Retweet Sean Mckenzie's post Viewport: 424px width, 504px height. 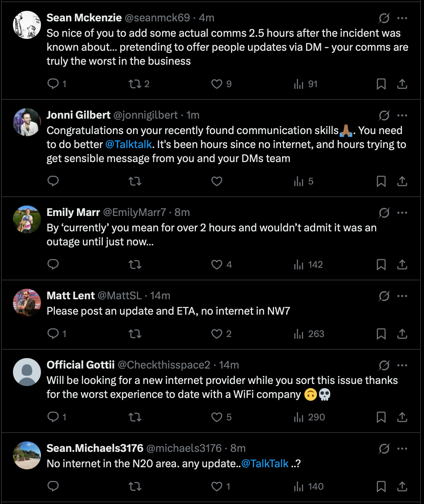[135, 84]
